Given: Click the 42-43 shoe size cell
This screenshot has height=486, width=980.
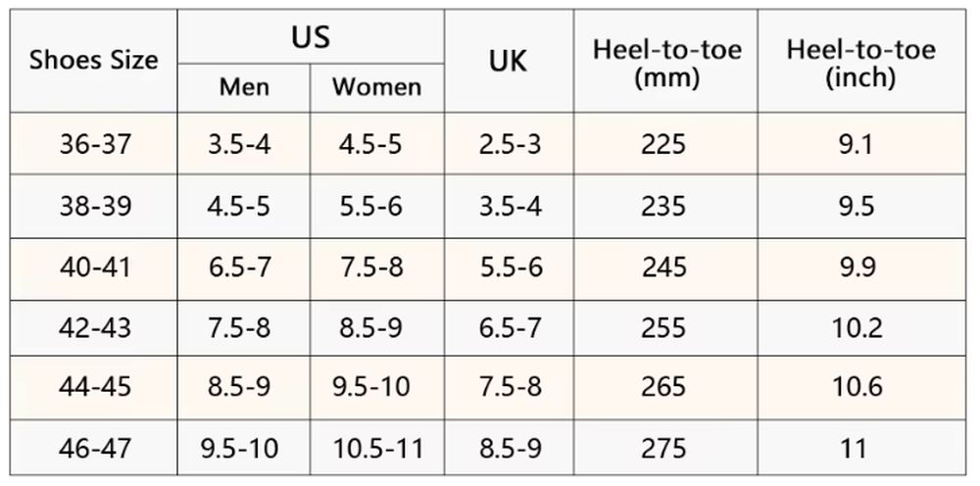Looking at the screenshot, I should coord(94,328).
